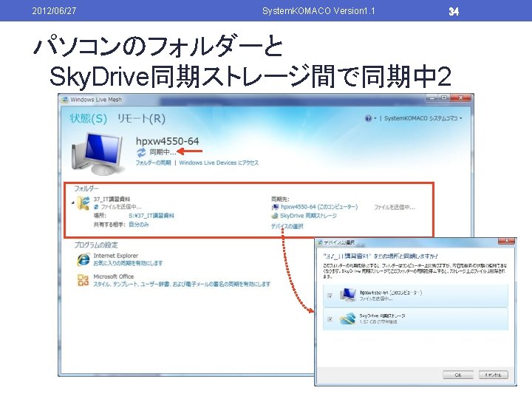532x399 pixels.
Task: Minimize the Windows Live Mesh window
Action: point(432,98)
